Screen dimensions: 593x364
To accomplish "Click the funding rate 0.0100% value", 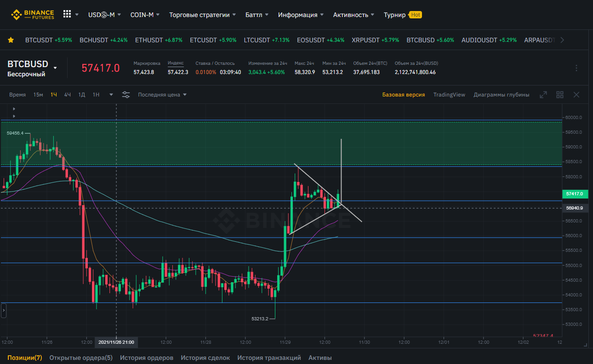I will click(206, 72).
